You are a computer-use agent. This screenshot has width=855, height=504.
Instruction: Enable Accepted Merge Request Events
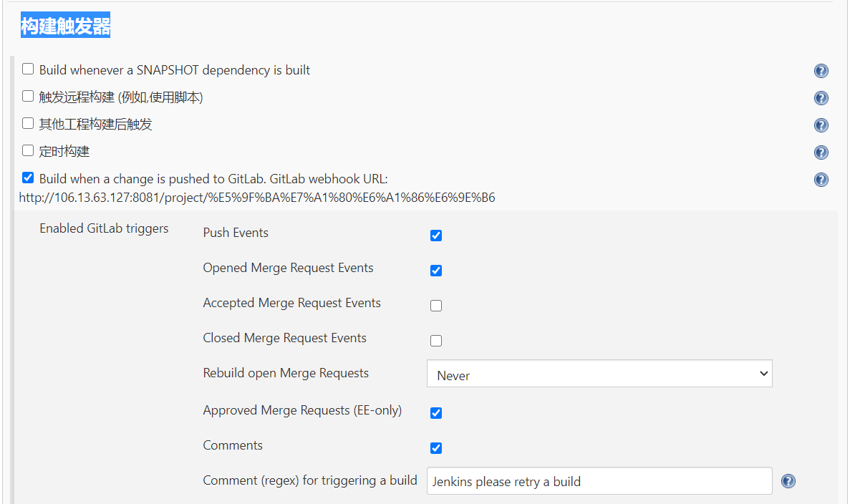436,306
